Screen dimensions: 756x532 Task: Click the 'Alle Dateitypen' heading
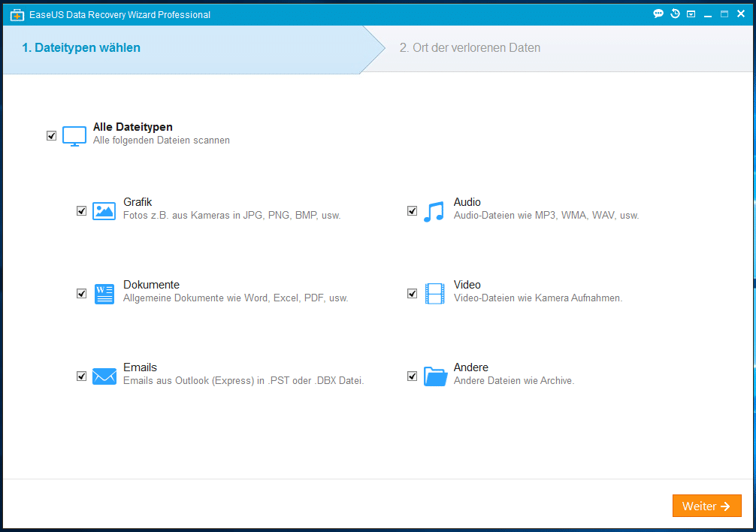(132, 127)
